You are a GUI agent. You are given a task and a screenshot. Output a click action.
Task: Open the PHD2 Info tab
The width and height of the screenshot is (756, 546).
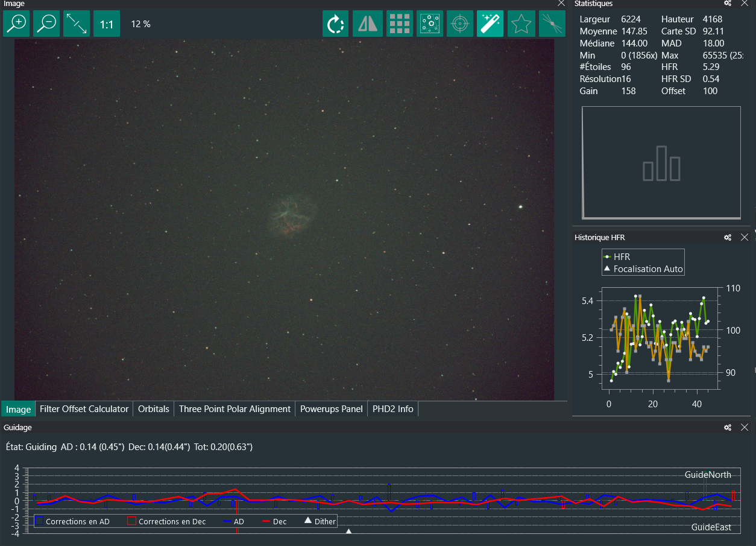click(x=392, y=409)
